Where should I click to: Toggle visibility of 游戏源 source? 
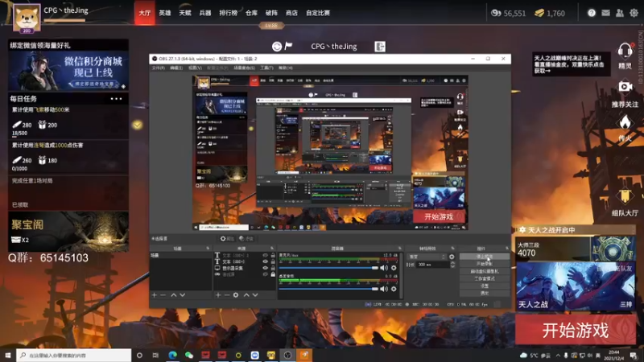[x=265, y=274]
